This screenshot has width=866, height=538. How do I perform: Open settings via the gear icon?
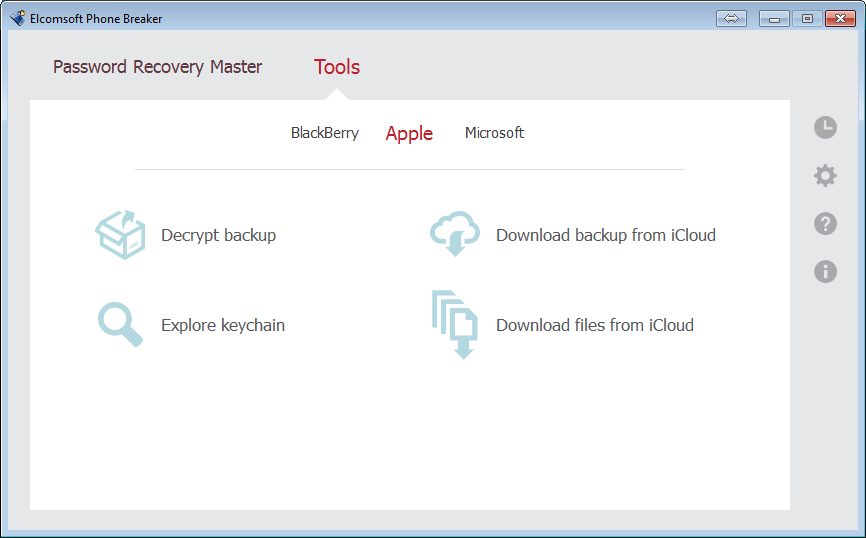tap(825, 176)
